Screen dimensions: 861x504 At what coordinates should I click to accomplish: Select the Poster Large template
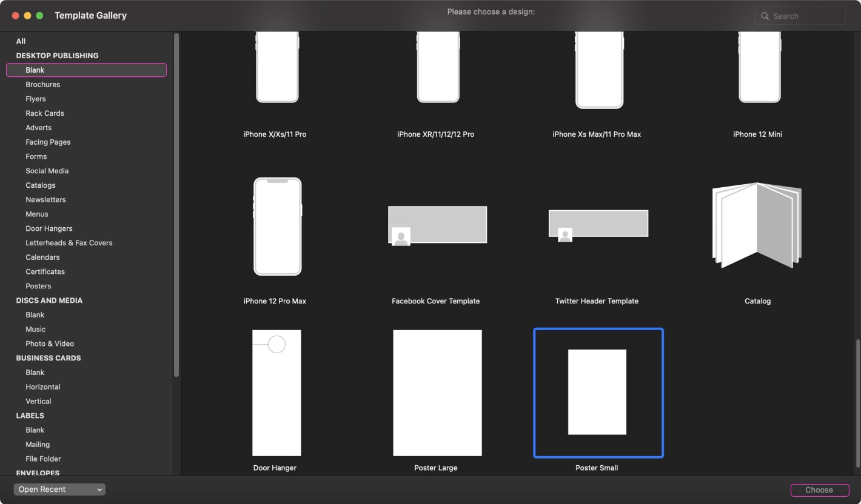point(437,392)
